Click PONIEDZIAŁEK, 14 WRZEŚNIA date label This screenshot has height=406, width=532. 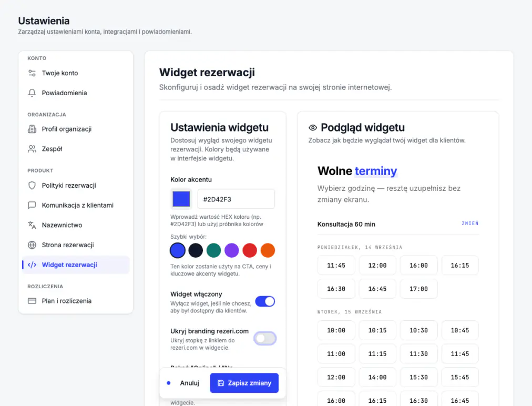click(360, 248)
